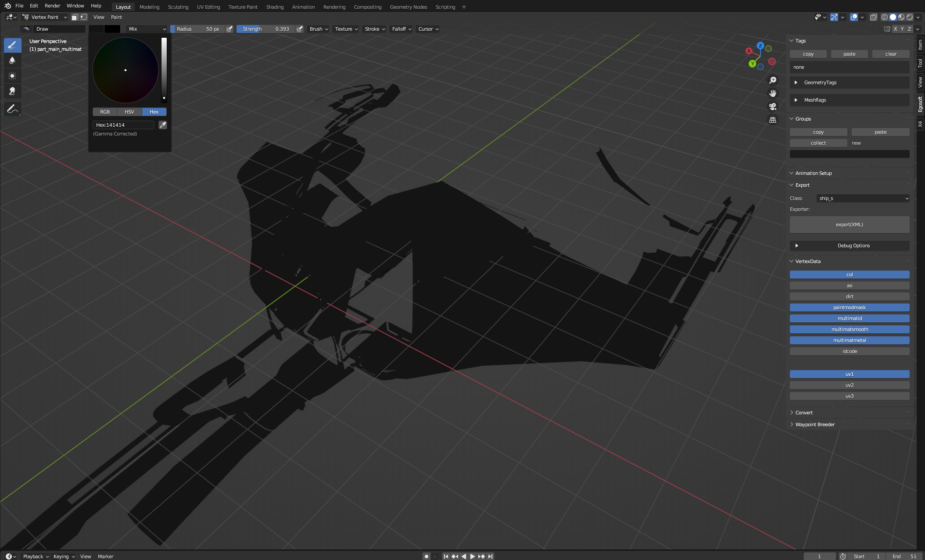Click the Z axis on navigation gizmo

(x=760, y=46)
